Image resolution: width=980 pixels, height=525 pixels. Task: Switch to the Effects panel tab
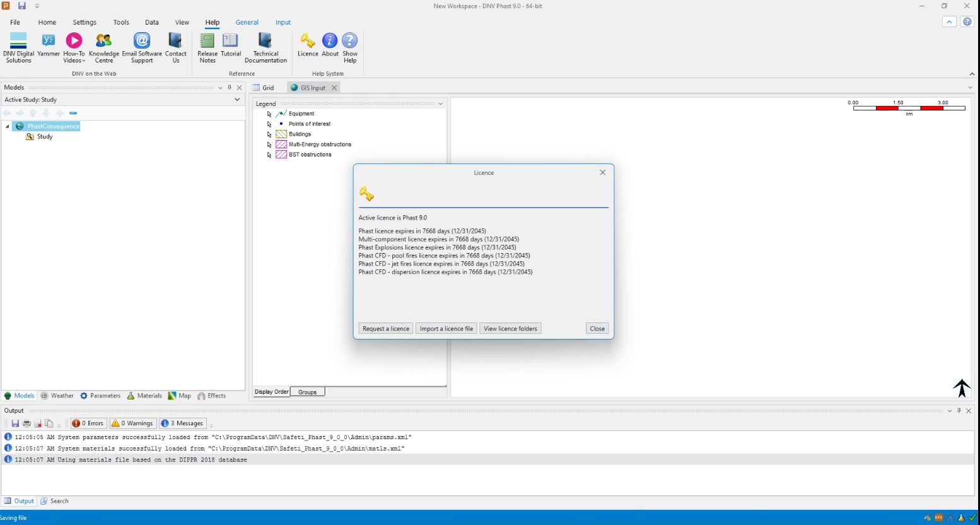211,396
